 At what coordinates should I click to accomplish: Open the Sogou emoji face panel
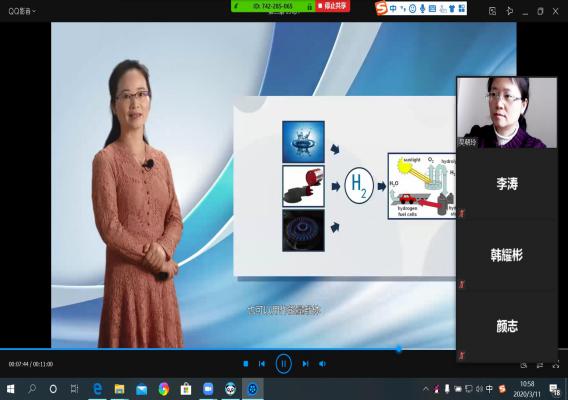pyautogui.click(x=412, y=8)
